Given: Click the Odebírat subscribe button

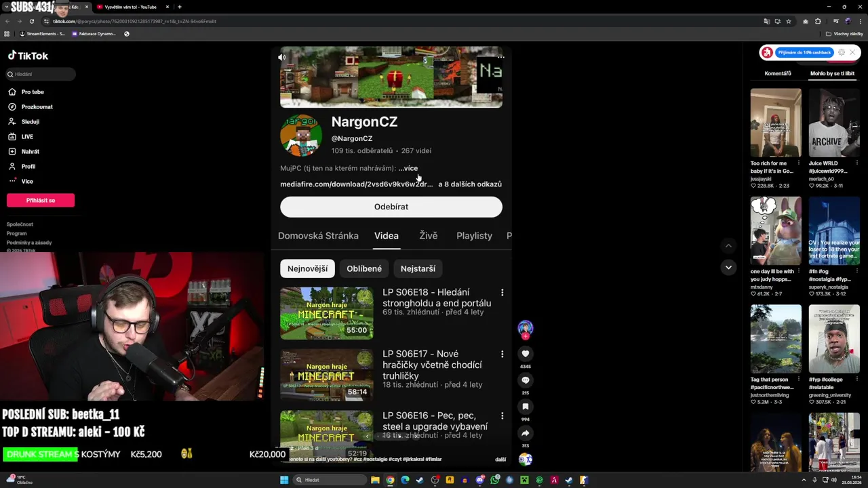Looking at the screenshot, I should [x=391, y=207].
